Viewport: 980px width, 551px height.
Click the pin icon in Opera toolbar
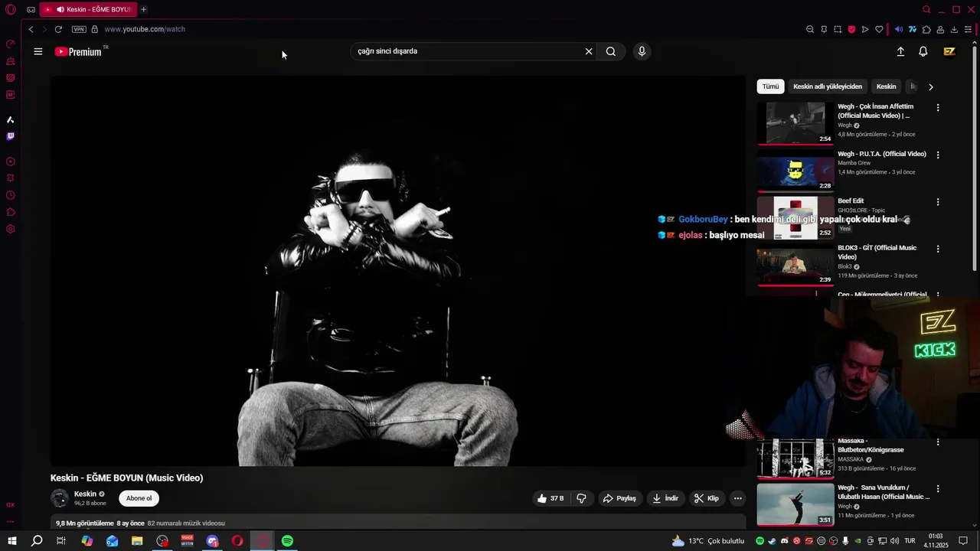click(824, 29)
